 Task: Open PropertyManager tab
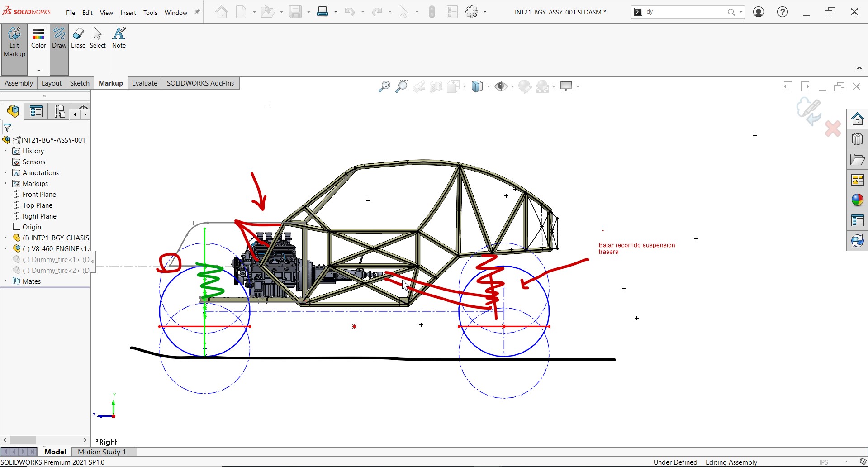[36, 111]
